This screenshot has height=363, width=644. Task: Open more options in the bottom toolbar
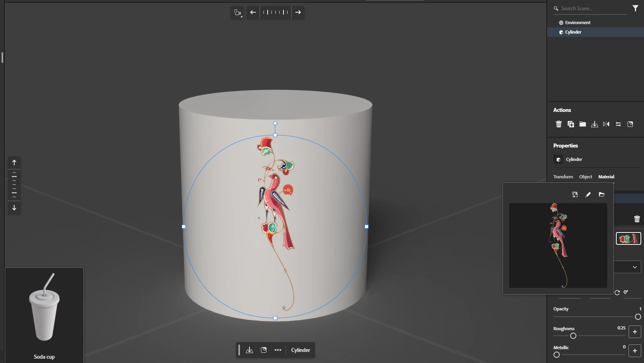[278, 350]
